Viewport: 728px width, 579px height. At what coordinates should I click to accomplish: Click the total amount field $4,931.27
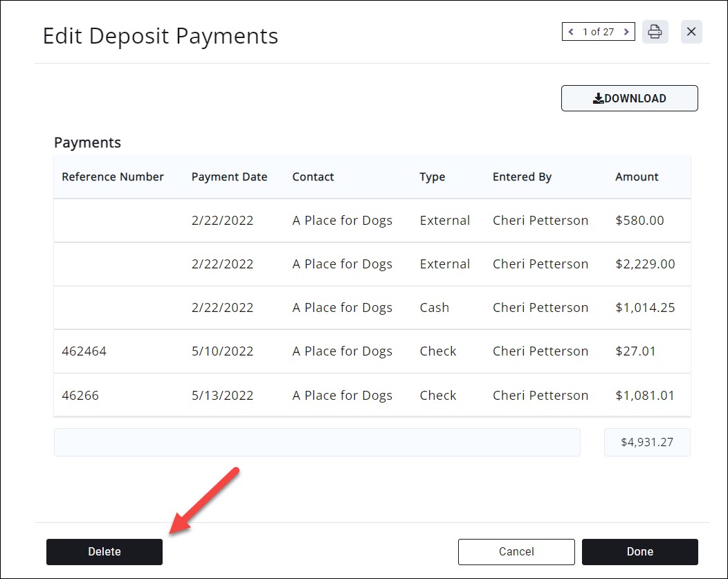(647, 442)
